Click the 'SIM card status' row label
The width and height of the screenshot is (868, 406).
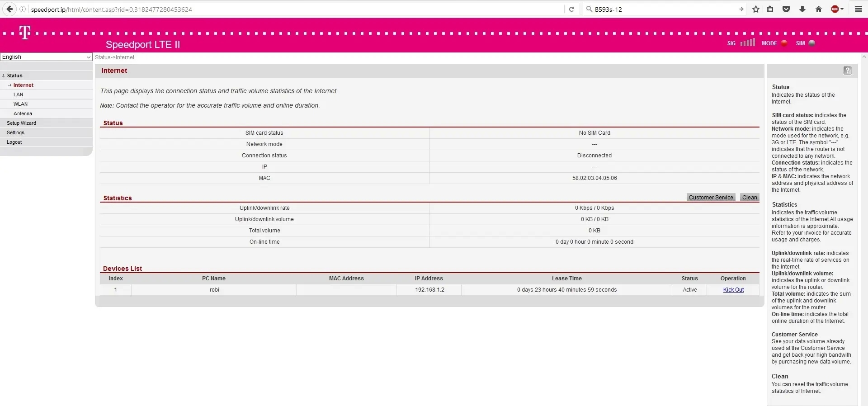pyautogui.click(x=264, y=133)
